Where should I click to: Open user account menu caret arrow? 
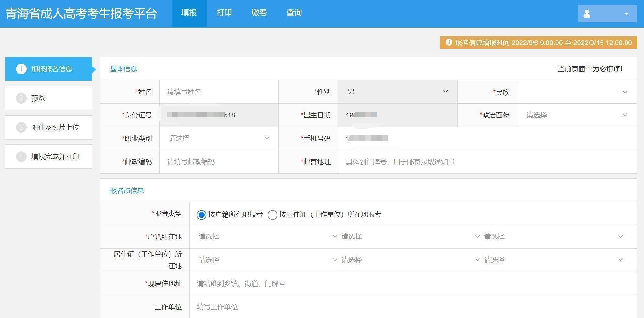[x=626, y=14]
